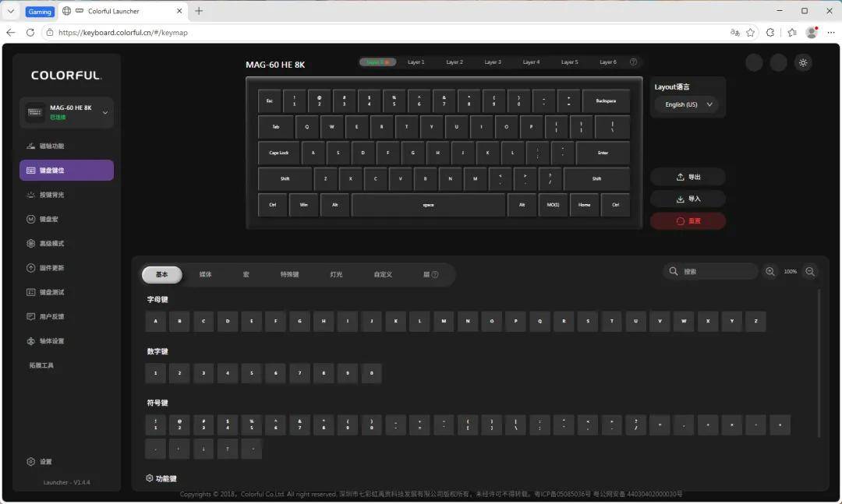Click the Gaming tab group label
This screenshot has height=504, width=842.
coord(40,11)
